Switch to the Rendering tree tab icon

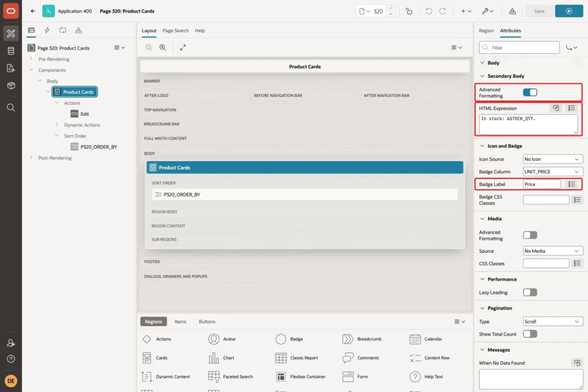pyautogui.click(x=32, y=30)
